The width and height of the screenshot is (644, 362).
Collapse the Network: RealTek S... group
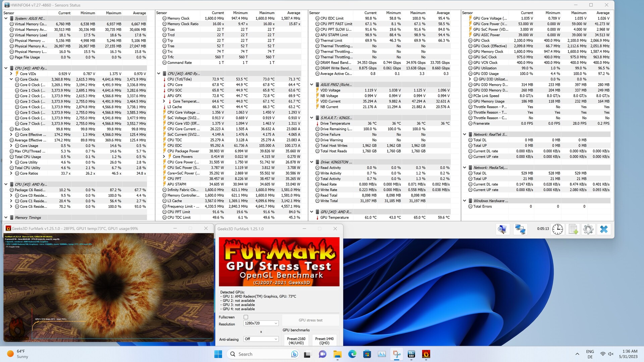click(465, 134)
